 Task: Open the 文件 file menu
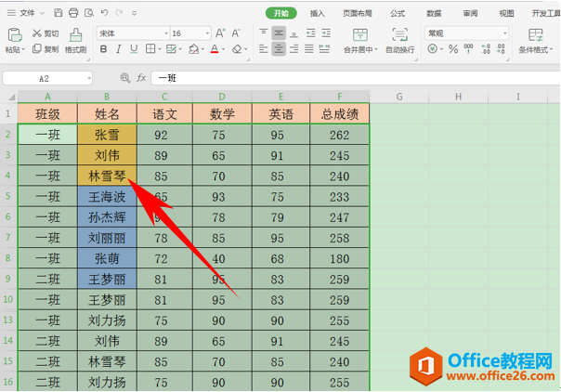pyautogui.click(x=25, y=13)
